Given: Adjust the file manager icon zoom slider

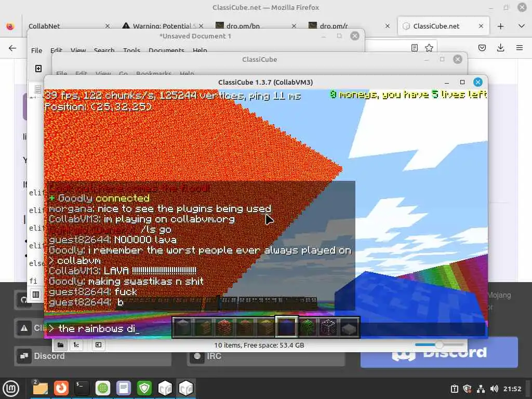Looking at the screenshot, I should (x=439, y=345).
